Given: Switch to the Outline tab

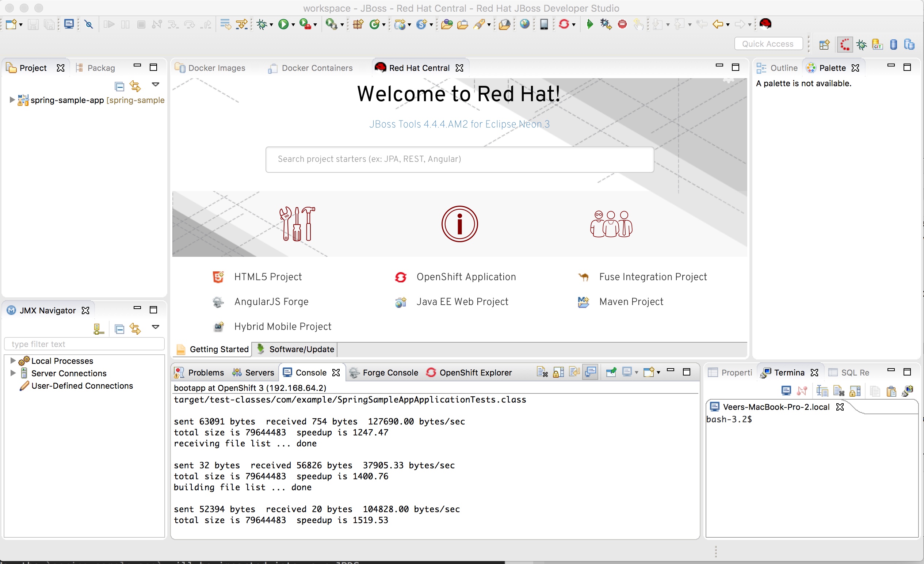Looking at the screenshot, I should [777, 68].
